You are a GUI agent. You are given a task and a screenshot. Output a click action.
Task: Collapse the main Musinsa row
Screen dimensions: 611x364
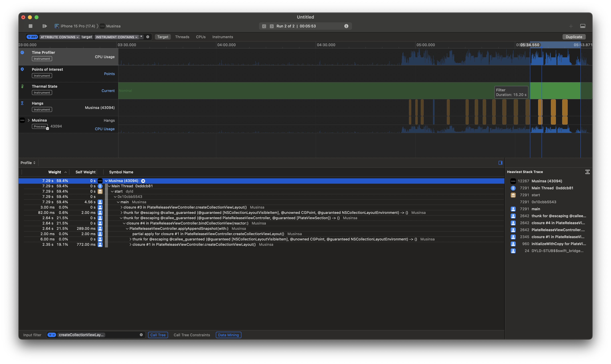tap(118, 202)
